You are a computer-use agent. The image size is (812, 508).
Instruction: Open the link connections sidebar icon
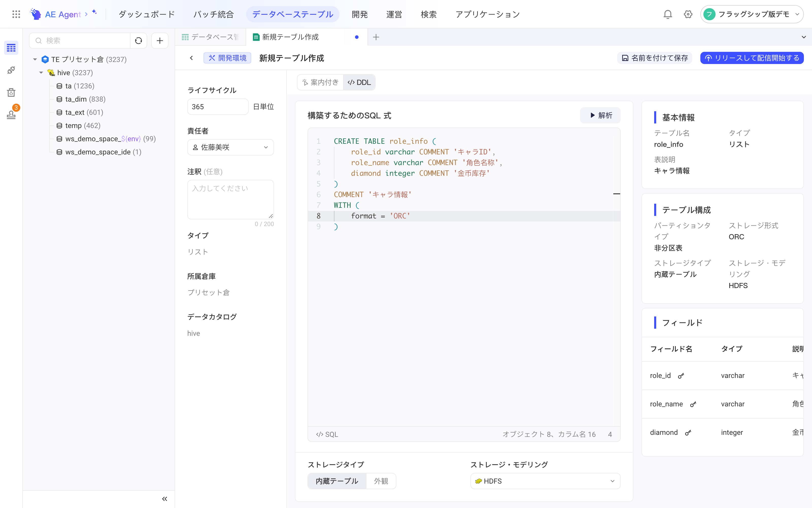tap(11, 70)
